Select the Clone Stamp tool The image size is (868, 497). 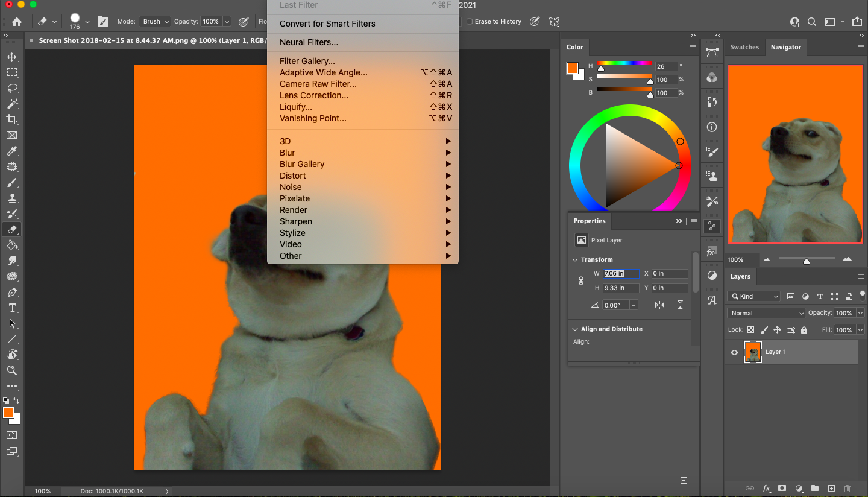pyautogui.click(x=12, y=198)
